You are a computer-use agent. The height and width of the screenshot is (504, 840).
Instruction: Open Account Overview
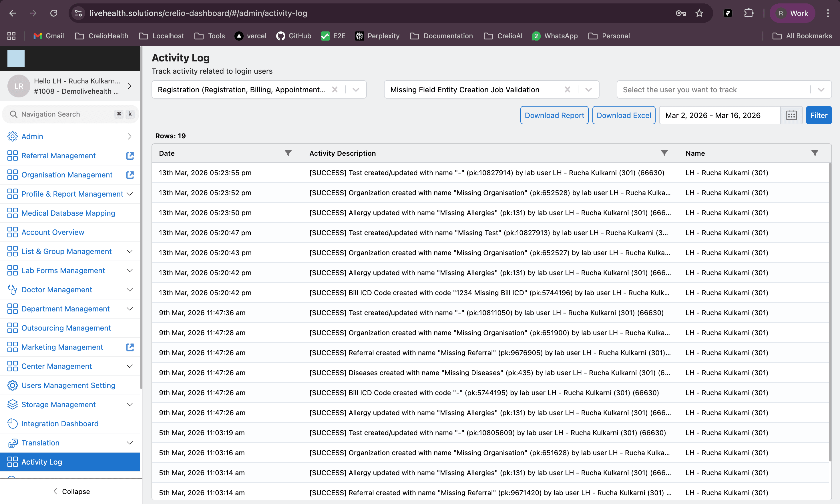point(70,232)
